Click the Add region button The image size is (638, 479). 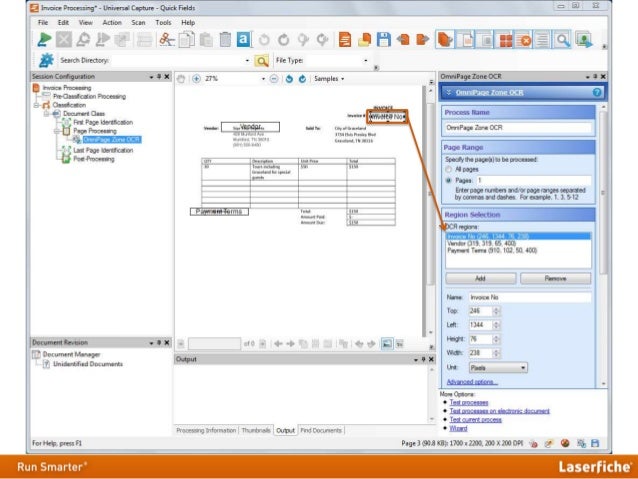[481, 278]
